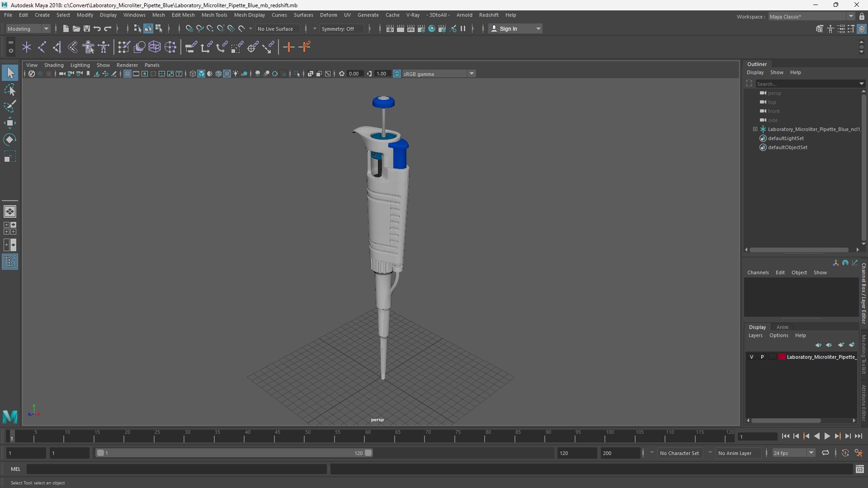The width and height of the screenshot is (868, 488).
Task: Open the Edit Mesh menu
Action: [x=183, y=15]
